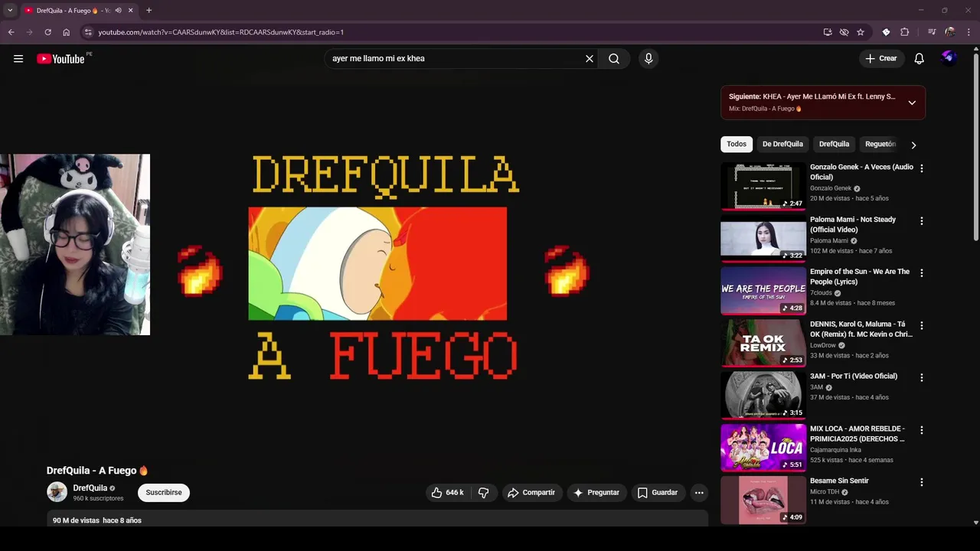
Task: Subscribe with the Suscribirse button
Action: point(164,493)
